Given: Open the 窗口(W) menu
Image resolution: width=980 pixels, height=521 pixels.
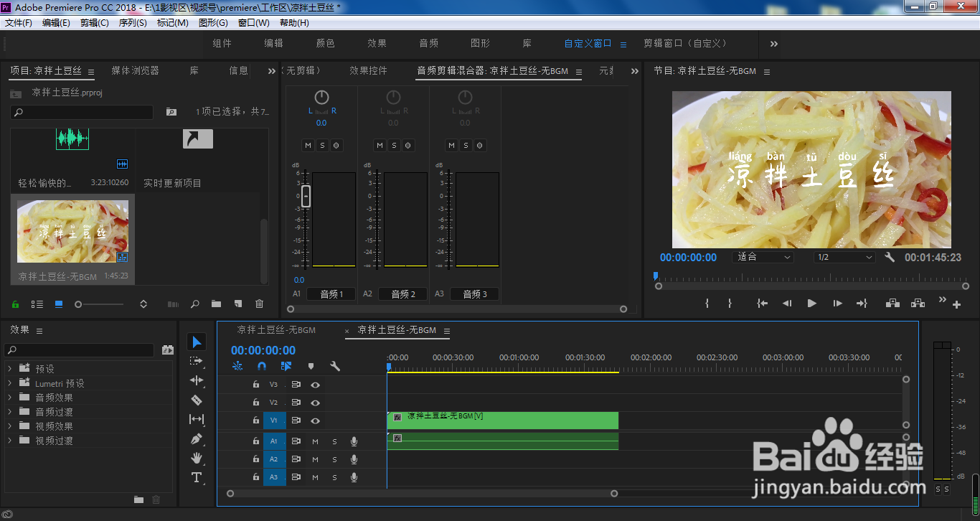Looking at the screenshot, I should (253, 23).
